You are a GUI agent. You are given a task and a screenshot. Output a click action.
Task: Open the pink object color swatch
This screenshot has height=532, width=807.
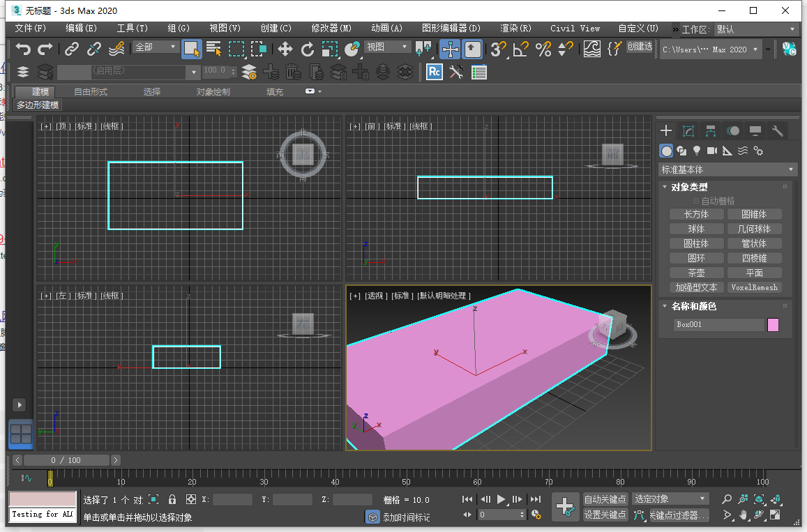(773, 325)
